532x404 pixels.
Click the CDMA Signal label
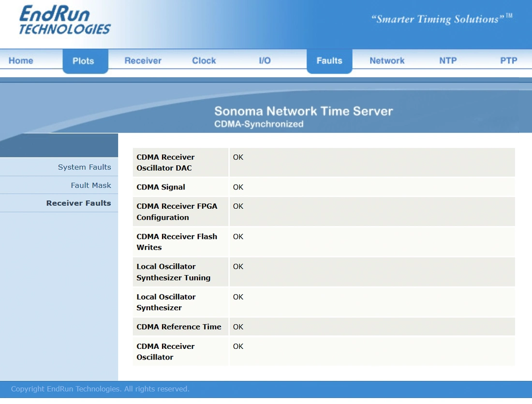point(161,187)
